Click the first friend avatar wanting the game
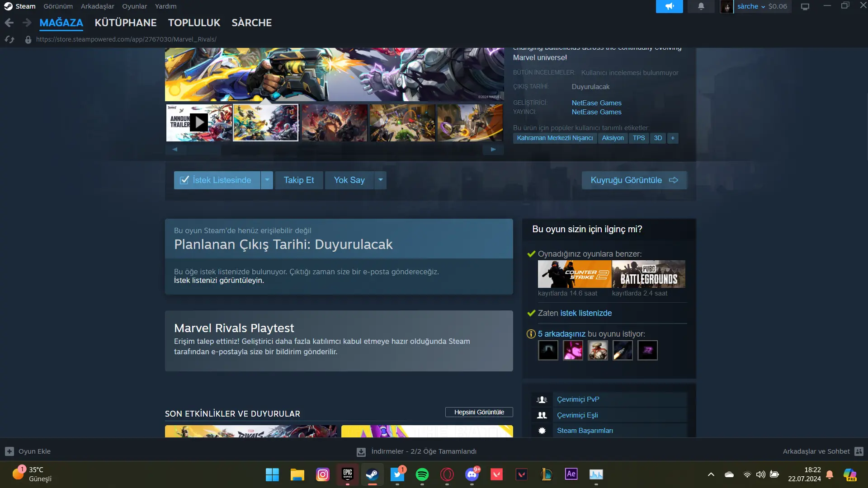Image resolution: width=868 pixels, height=488 pixels. tap(548, 350)
